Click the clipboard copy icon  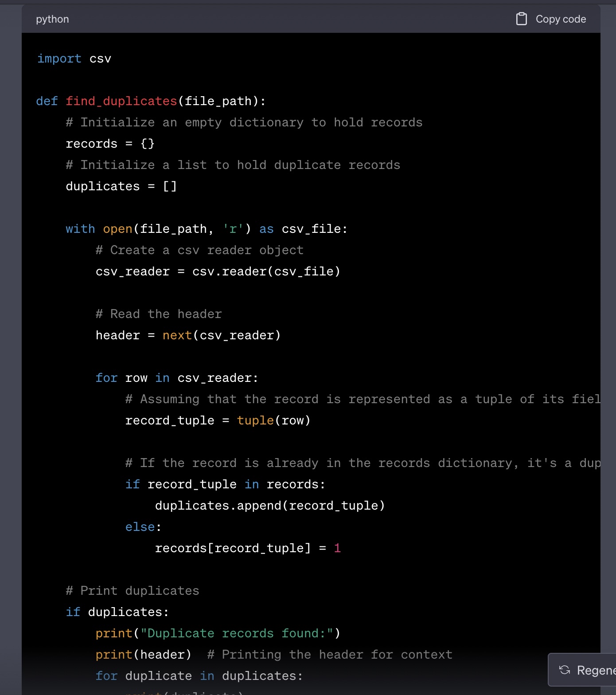pyautogui.click(x=522, y=19)
